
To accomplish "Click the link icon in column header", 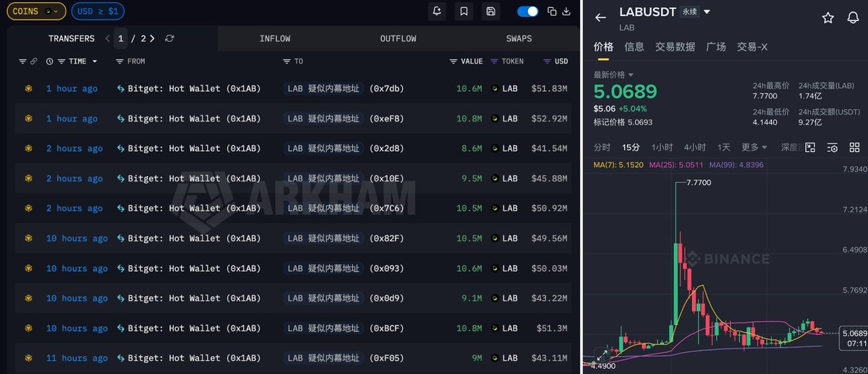I will [34, 61].
